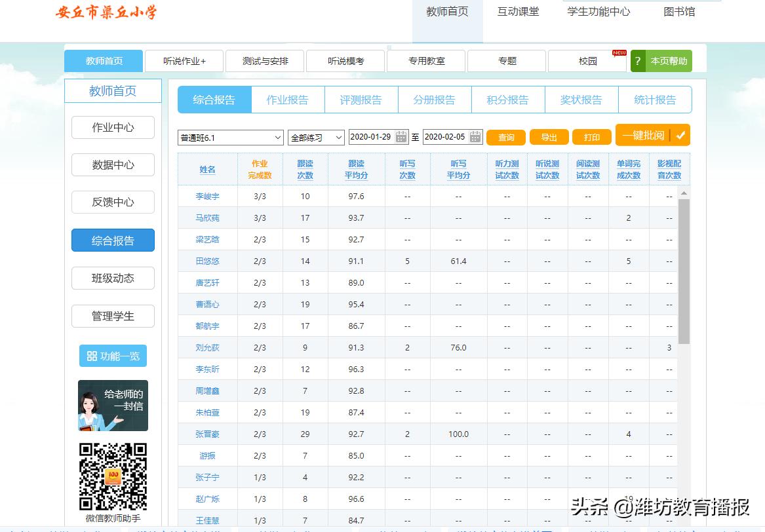Click the 导出 export button
This screenshot has height=532, width=765.
tap(549, 138)
